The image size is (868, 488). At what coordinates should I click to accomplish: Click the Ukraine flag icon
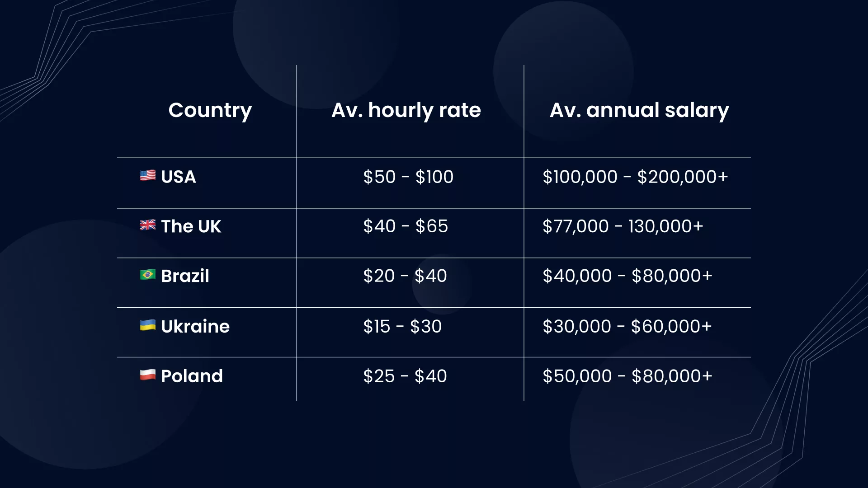click(x=148, y=325)
